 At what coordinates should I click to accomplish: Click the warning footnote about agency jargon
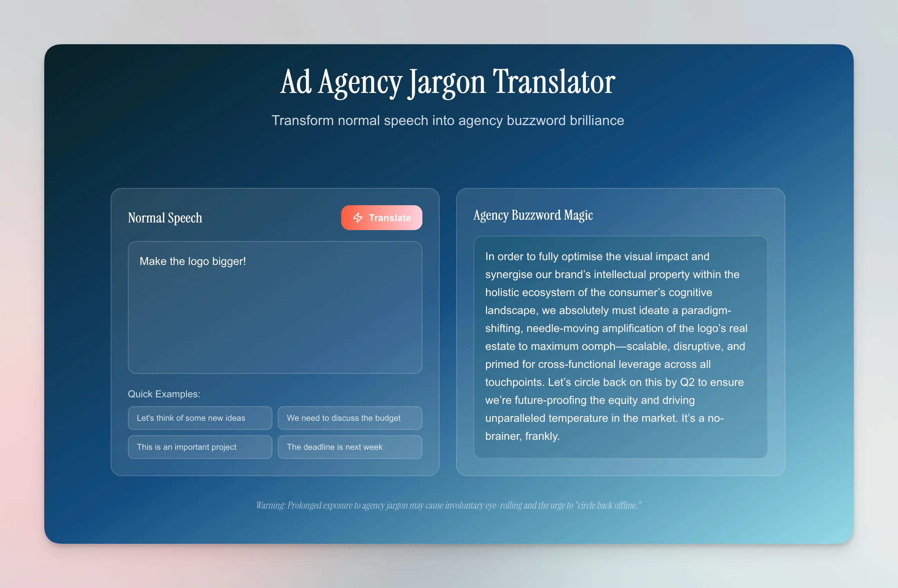point(449,505)
